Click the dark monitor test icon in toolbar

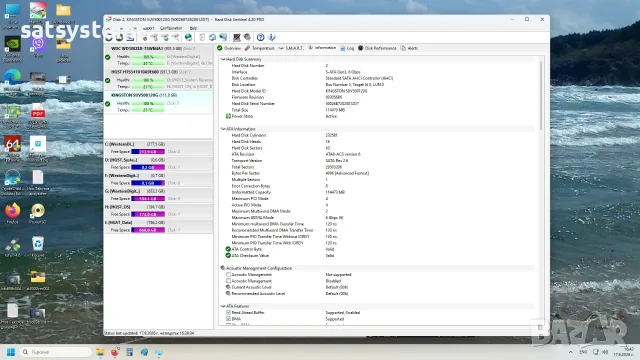[x=236, y=38]
